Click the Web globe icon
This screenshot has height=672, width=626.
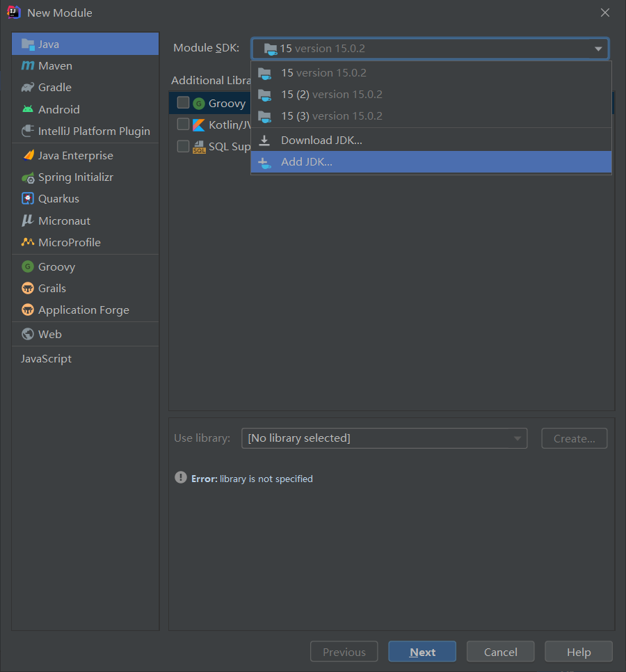click(28, 334)
